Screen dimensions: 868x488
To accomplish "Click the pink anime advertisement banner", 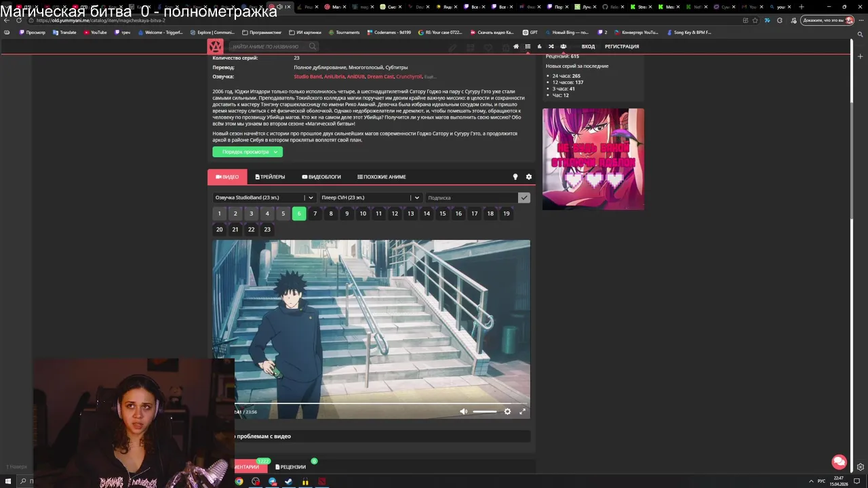I will pos(593,159).
